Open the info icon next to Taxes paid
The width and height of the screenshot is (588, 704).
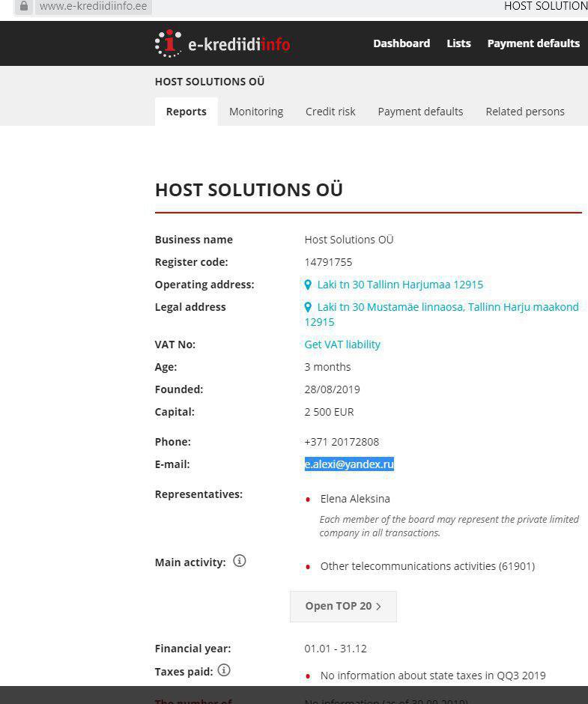[x=224, y=670]
